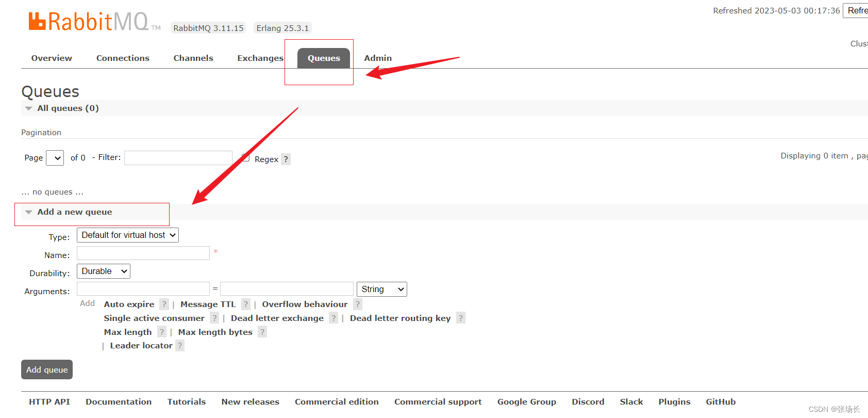Viewport: 868px width, 418px height.
Task: Open help icon for Dead letter exchange
Action: [333, 318]
